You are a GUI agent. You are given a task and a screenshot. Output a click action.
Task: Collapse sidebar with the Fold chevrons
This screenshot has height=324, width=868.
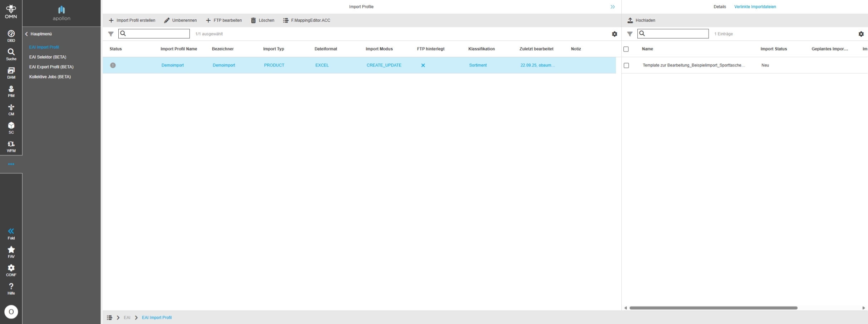11,233
